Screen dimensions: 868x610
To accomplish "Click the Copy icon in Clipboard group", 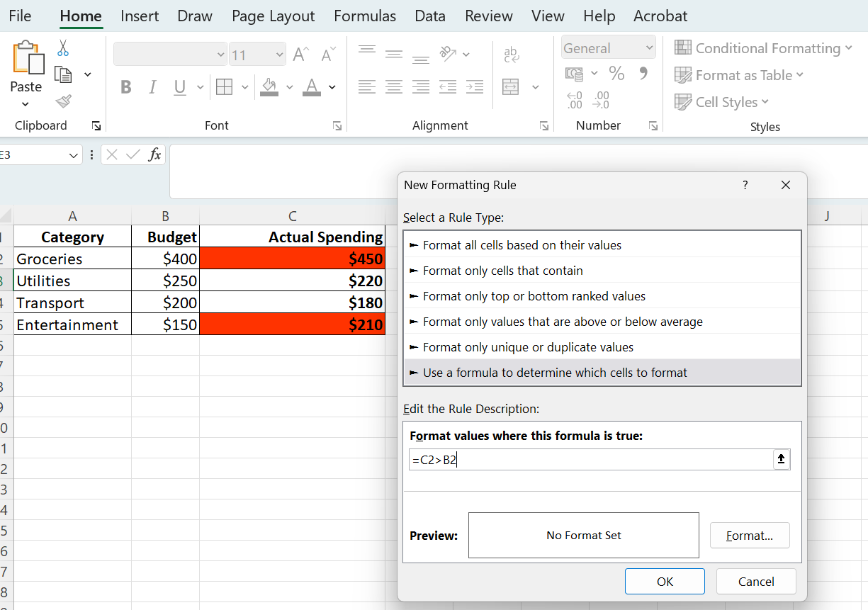I will [64, 74].
